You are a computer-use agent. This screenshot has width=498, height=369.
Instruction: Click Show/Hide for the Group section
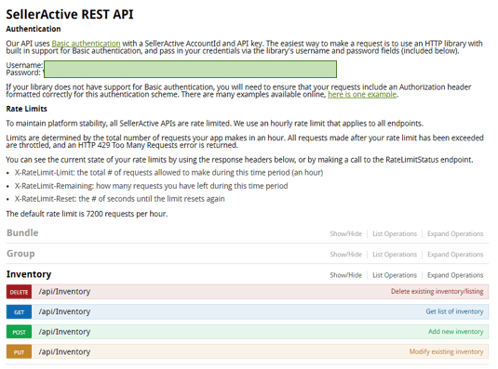click(346, 254)
